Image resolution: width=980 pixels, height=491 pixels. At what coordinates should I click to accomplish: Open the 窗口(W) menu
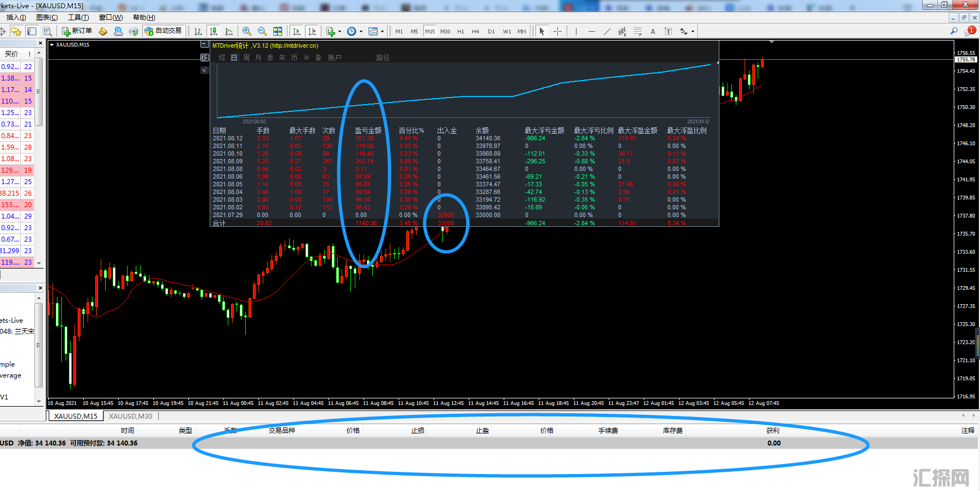[111, 18]
